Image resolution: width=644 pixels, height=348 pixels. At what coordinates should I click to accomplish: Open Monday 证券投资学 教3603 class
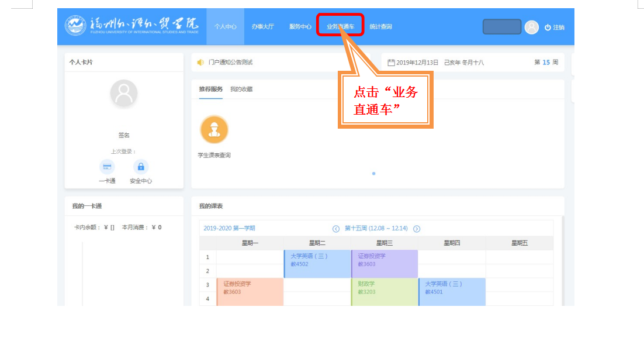click(x=250, y=292)
